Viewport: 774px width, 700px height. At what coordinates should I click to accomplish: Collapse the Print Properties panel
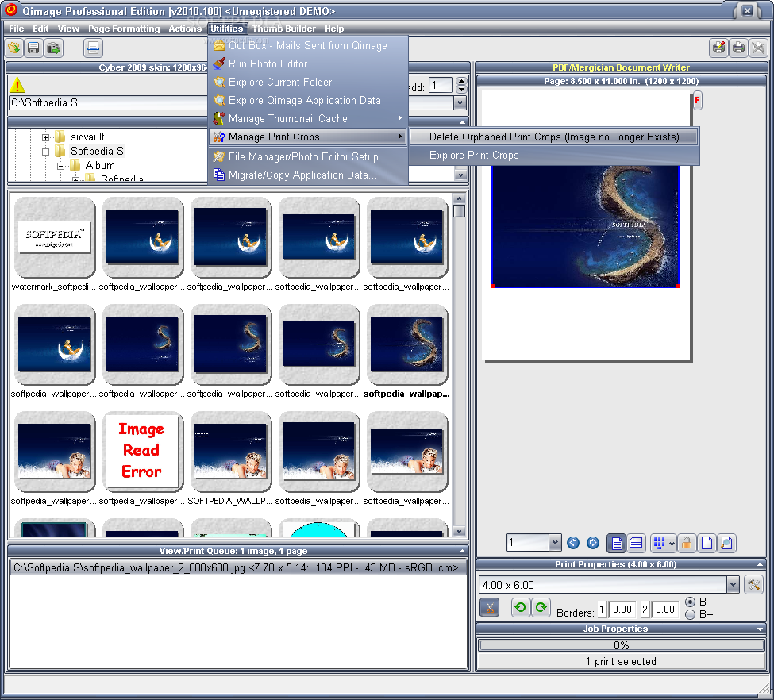(760, 564)
